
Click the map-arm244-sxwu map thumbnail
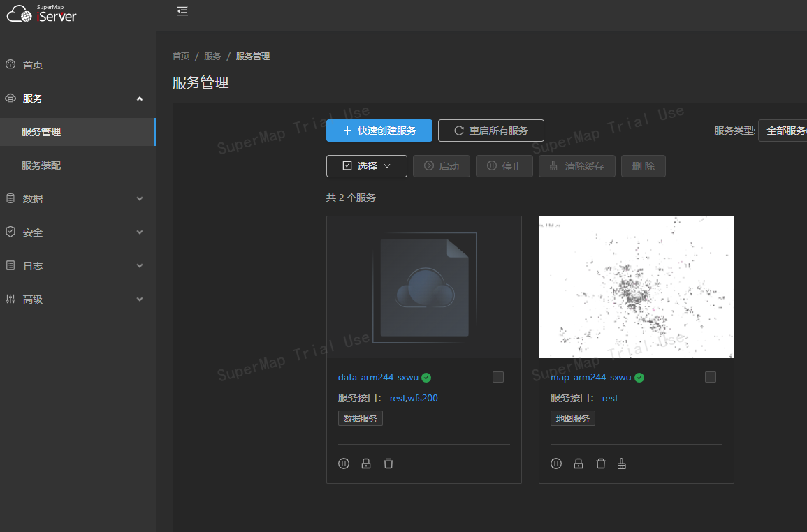[x=636, y=287]
